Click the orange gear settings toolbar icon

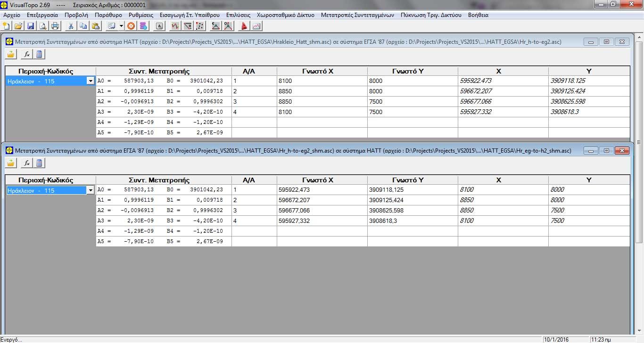point(131,26)
